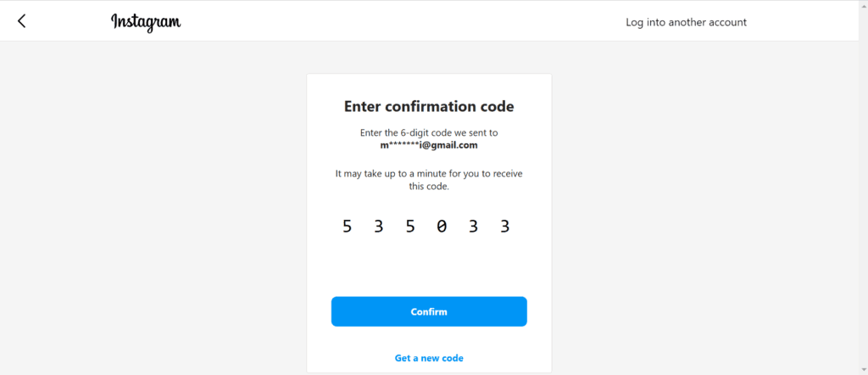This screenshot has width=868, height=375.
Task: Request a code via Get a new code
Action: tap(429, 358)
